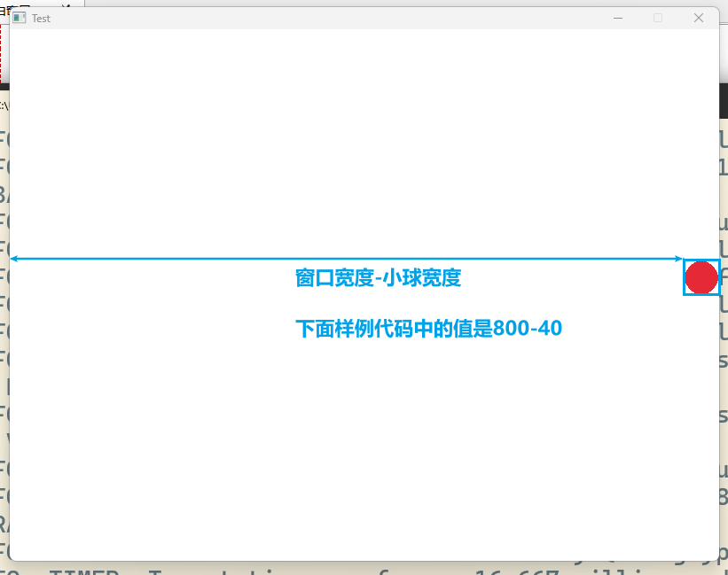Click the canvas area below the Chinese text
The image size is (728, 575).
click(355, 425)
